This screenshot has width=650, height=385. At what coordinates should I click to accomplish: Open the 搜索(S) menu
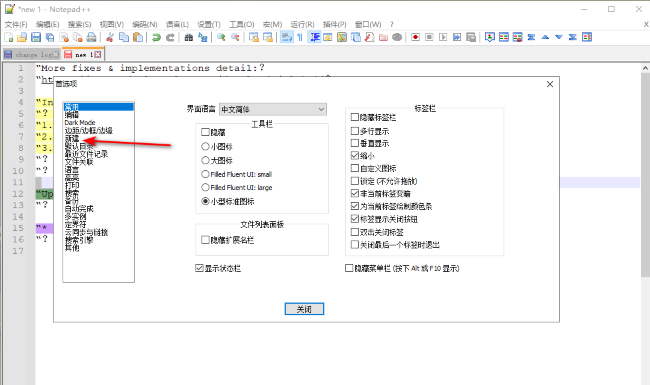coord(80,24)
